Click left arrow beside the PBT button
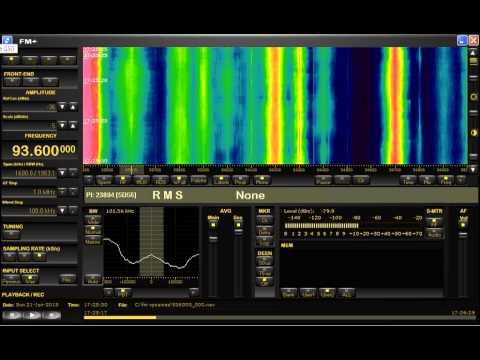The image size is (480, 360). (108, 293)
